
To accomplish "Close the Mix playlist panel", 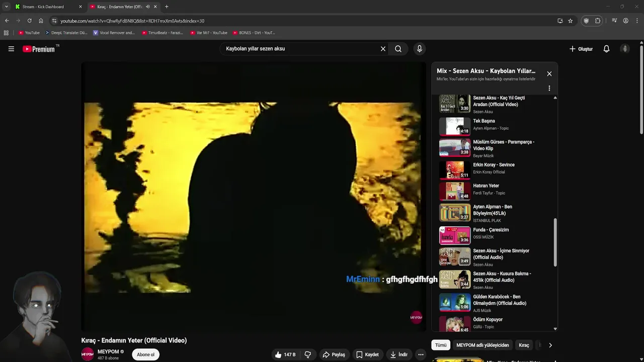I will click(x=549, y=73).
